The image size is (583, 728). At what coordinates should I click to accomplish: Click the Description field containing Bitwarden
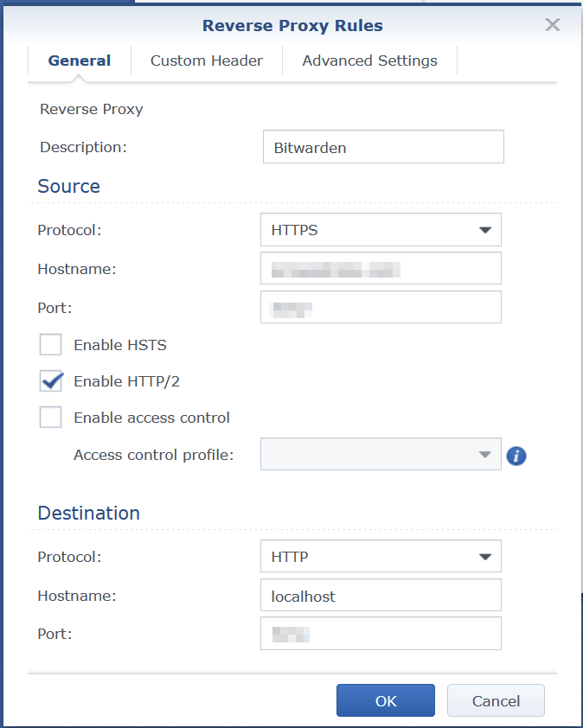[x=383, y=147]
